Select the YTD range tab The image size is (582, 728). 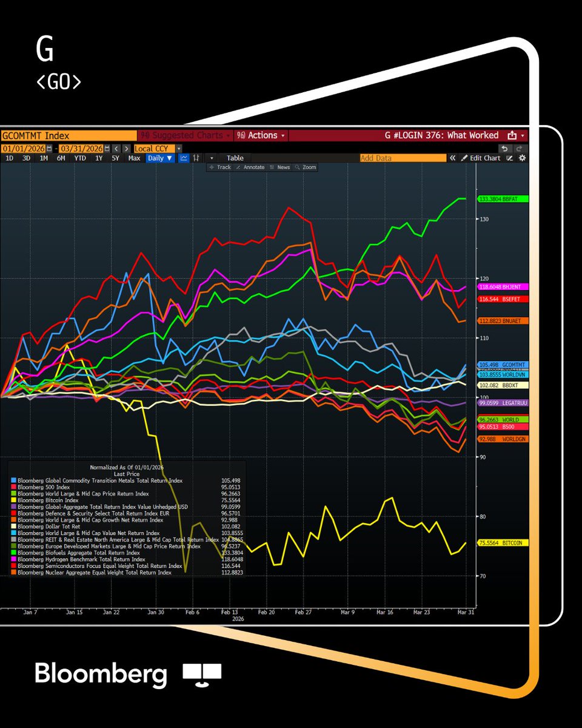pos(80,158)
